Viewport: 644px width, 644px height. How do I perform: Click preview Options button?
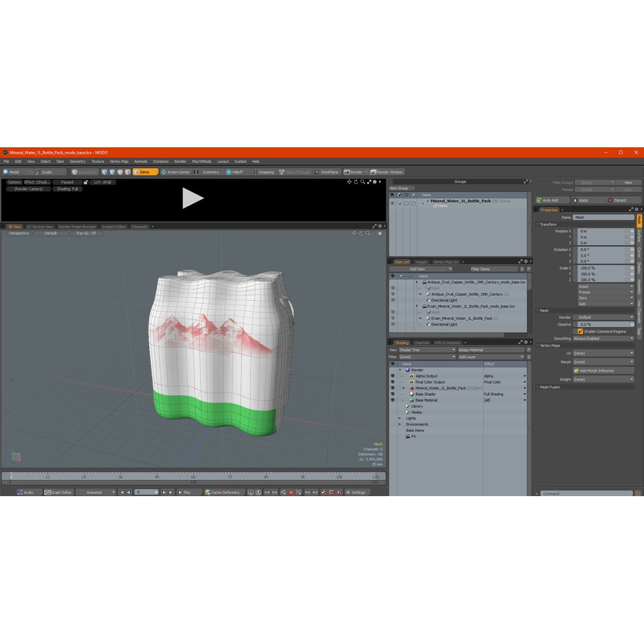(x=14, y=182)
